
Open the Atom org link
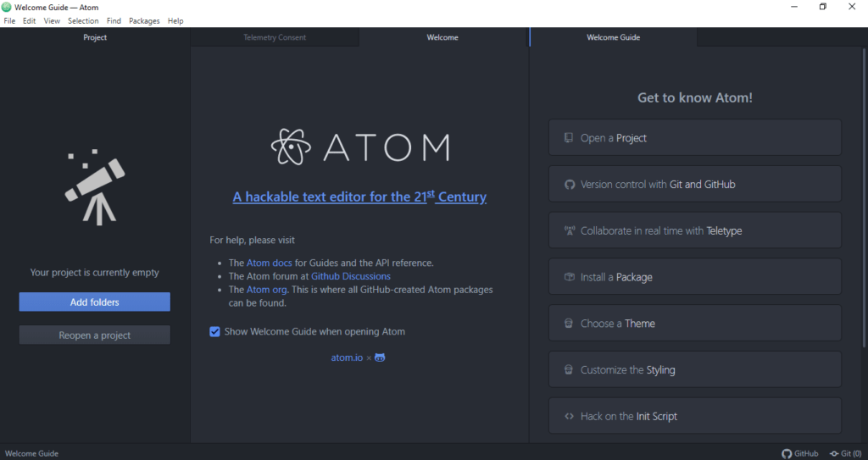click(x=267, y=290)
